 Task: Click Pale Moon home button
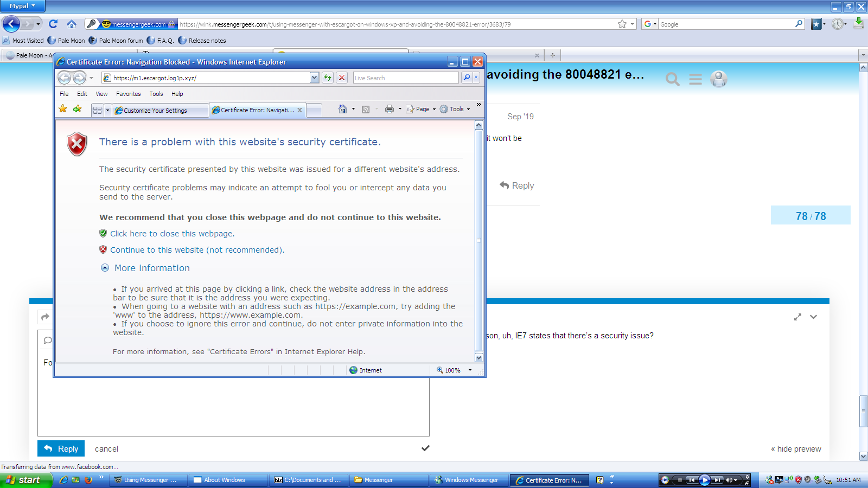[x=72, y=24]
